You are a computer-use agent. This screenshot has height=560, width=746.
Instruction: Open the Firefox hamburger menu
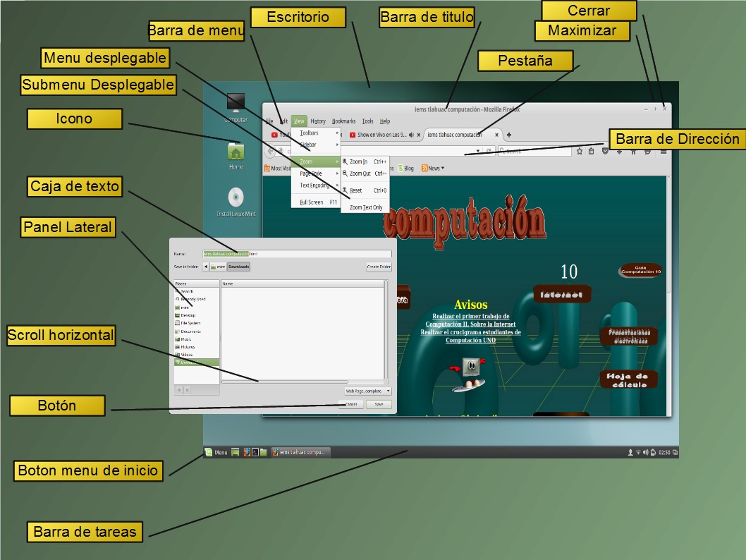click(664, 151)
